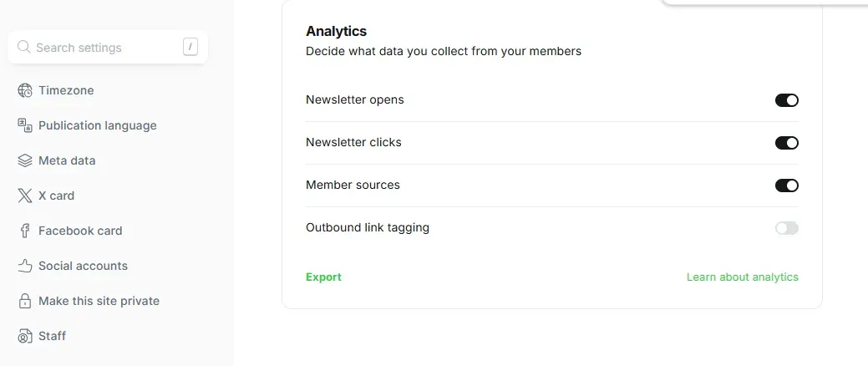
Task: Open Social accounts settings section
Action: [x=83, y=266]
